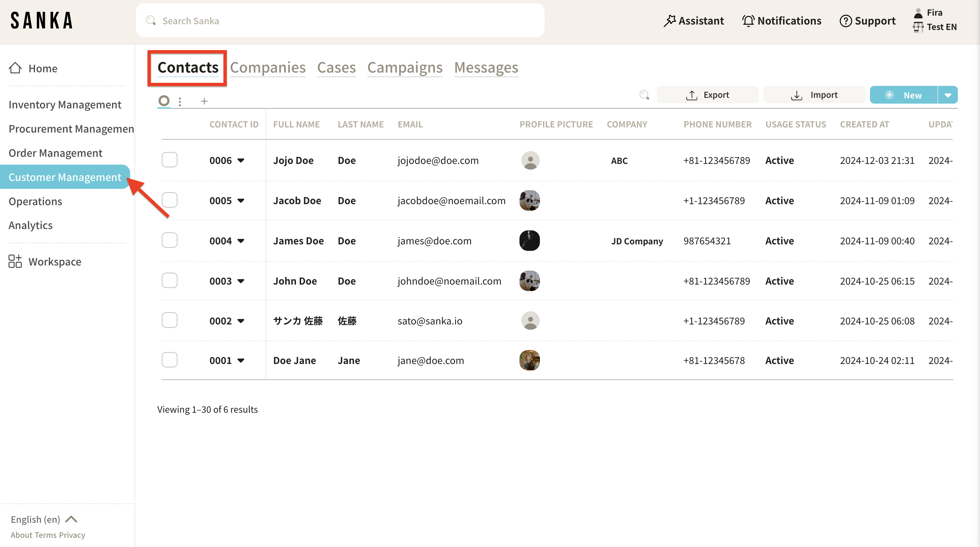
Task: Open James Doe's profile picture thumbnail
Action: click(x=530, y=241)
